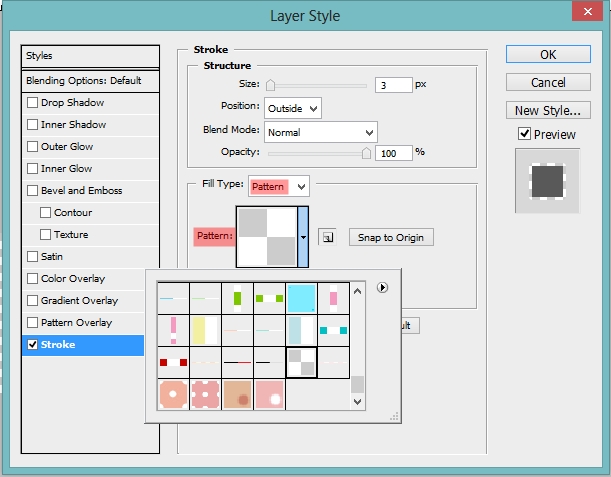Open the Blend Mode dropdown
This screenshot has height=477, width=611.
[x=321, y=132]
